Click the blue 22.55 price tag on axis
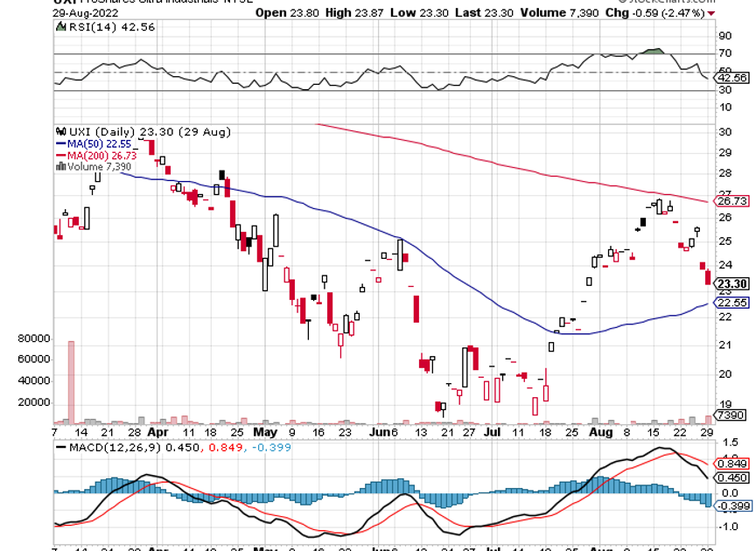756x551 pixels. (732, 303)
